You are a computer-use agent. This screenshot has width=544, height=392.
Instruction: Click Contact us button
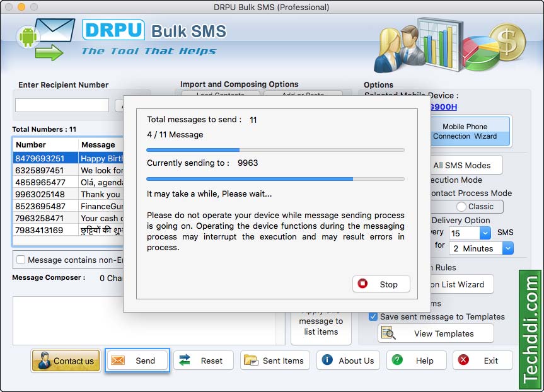point(66,360)
